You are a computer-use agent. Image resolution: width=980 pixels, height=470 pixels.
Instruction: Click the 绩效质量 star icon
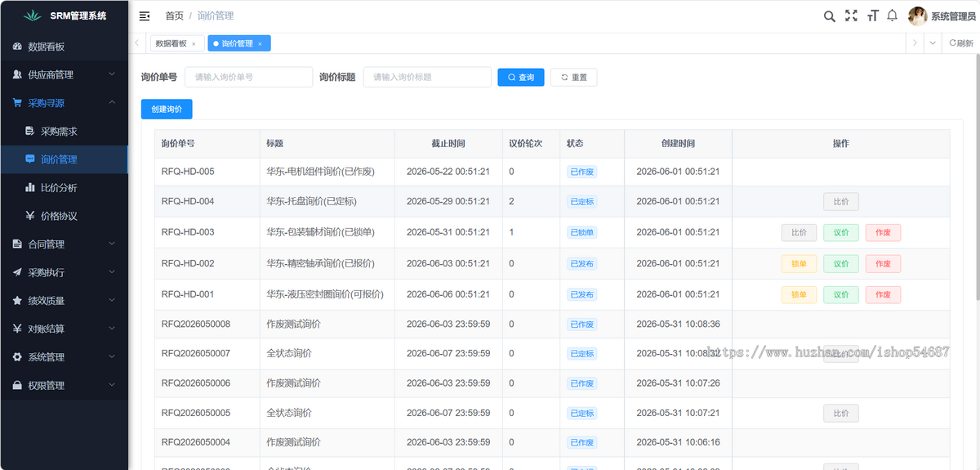point(18,300)
